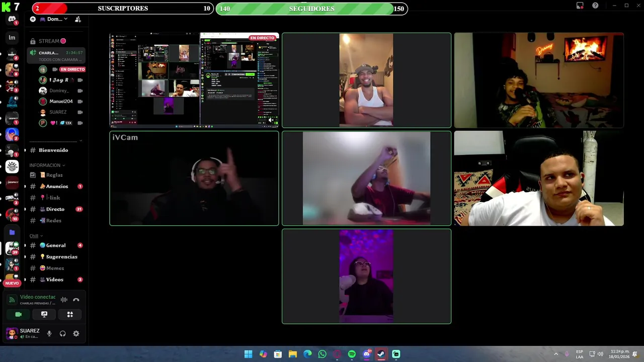Click the EN DIRECTO badge in member list

pos(72,69)
